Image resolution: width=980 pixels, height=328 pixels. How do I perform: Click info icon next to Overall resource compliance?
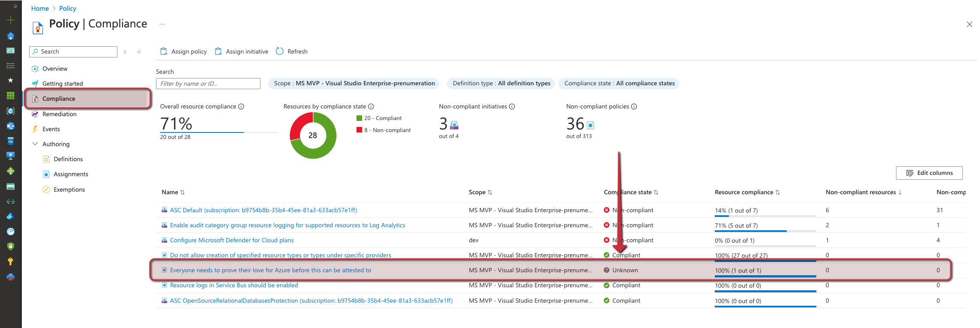click(x=241, y=106)
